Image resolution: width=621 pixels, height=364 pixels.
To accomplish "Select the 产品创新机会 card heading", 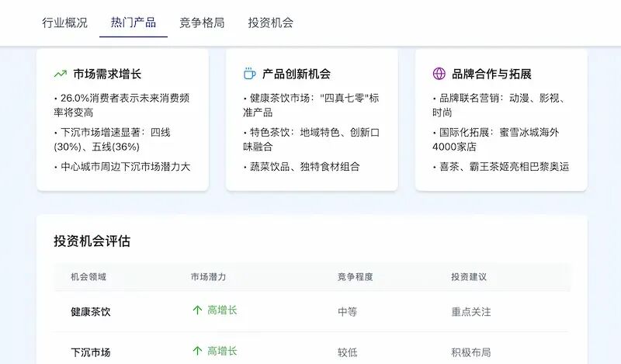I will [x=297, y=74].
